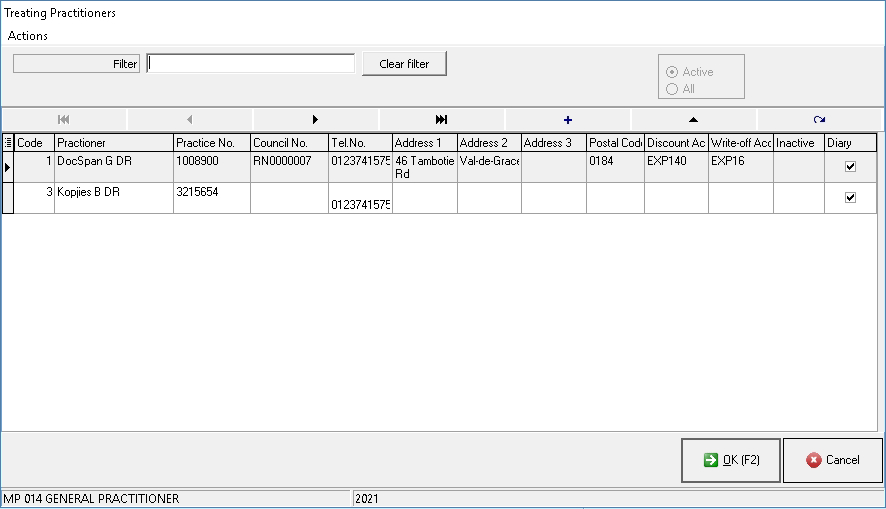Confirm with the OK (F2) button
The width and height of the screenshot is (886, 509).
[731, 460]
